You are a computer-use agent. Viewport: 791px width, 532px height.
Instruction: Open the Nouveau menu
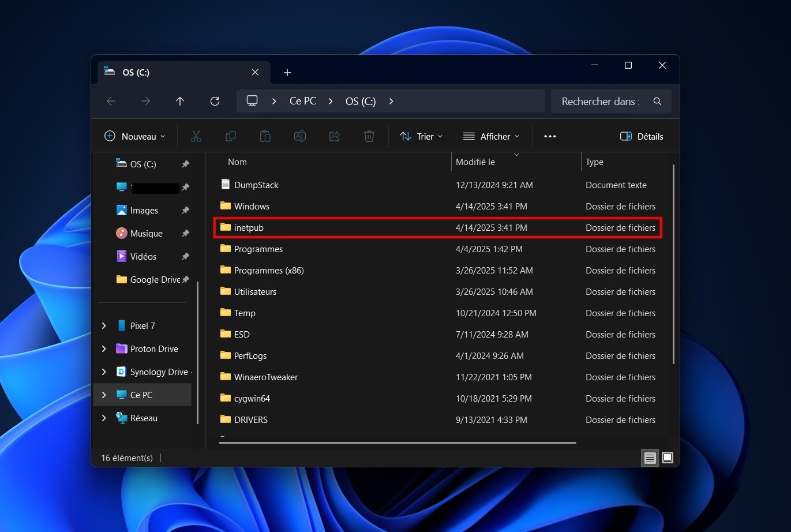(134, 137)
